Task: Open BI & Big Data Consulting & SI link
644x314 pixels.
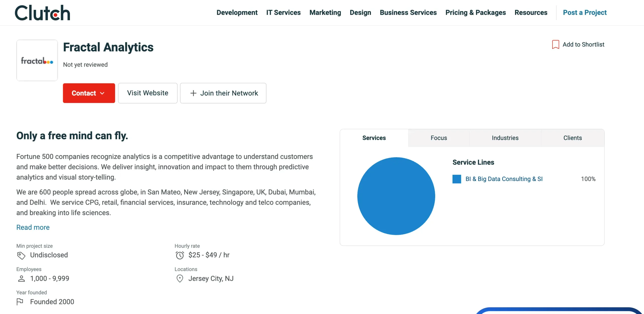Action: click(x=504, y=179)
